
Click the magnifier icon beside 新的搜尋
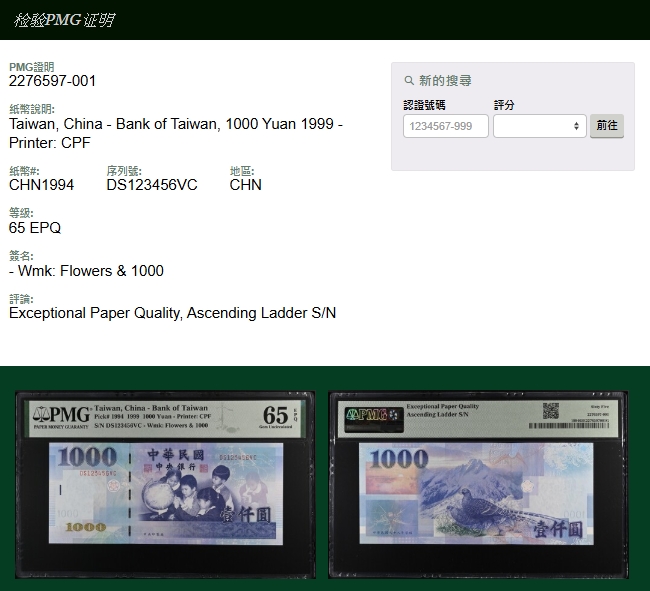[409, 81]
